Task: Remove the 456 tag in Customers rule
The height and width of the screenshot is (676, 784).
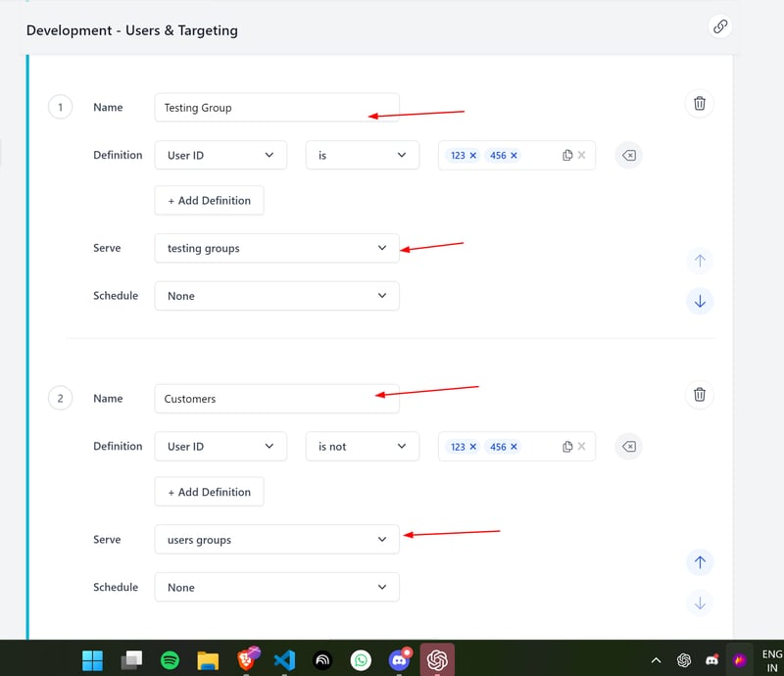Action: pos(514,447)
